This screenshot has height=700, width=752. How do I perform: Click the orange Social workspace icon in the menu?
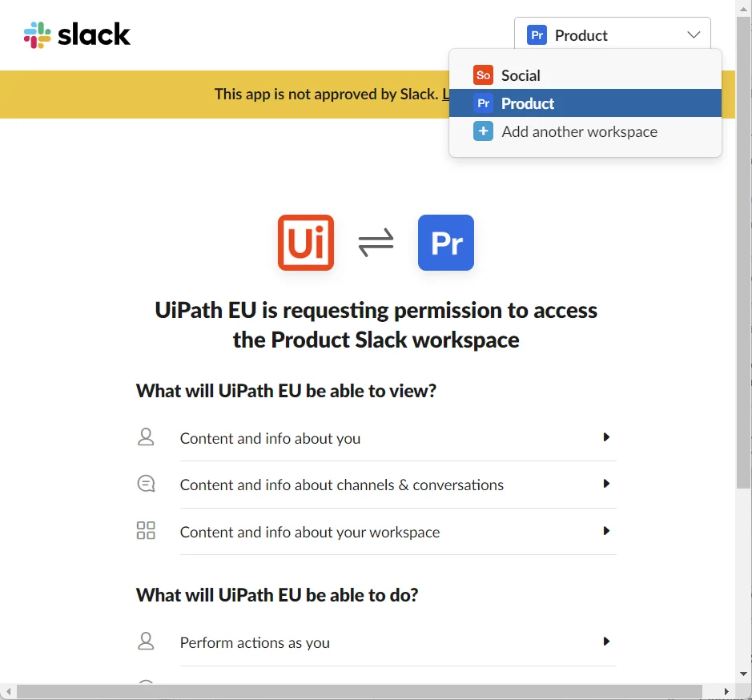pos(483,75)
